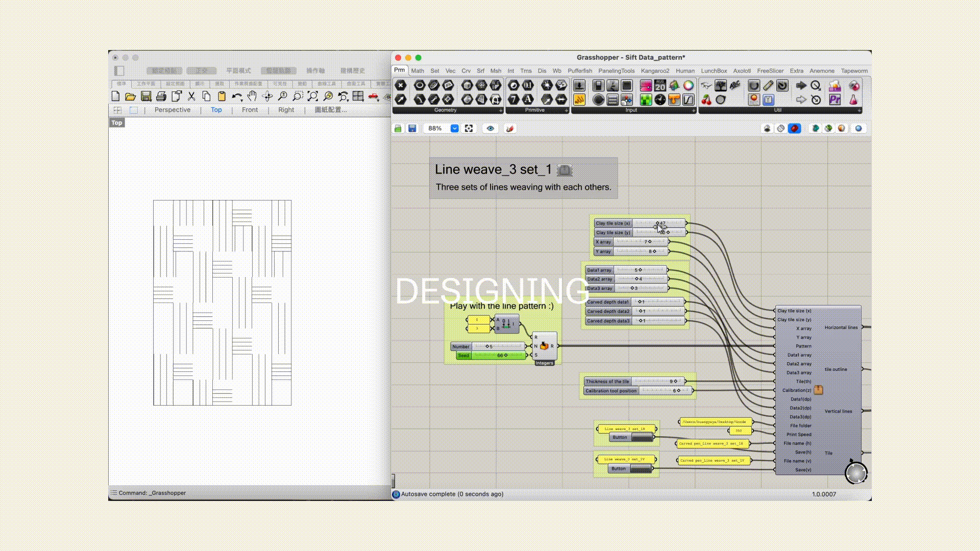Expand the Input panel with its plus
The image size is (980, 551).
(693, 111)
